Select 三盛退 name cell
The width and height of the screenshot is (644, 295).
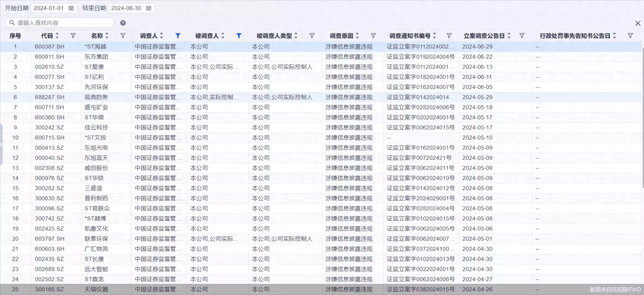pyautogui.click(x=93, y=188)
